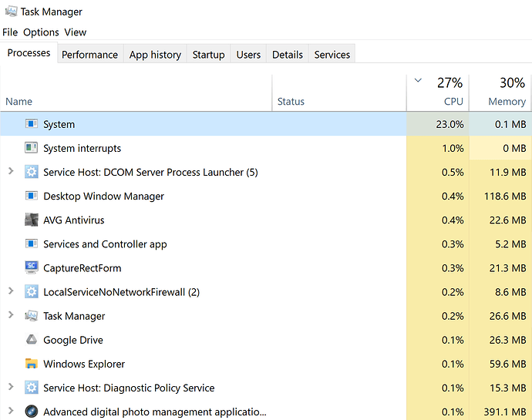Sort processes by Memory column
This screenshot has height=420, width=532.
tap(507, 101)
